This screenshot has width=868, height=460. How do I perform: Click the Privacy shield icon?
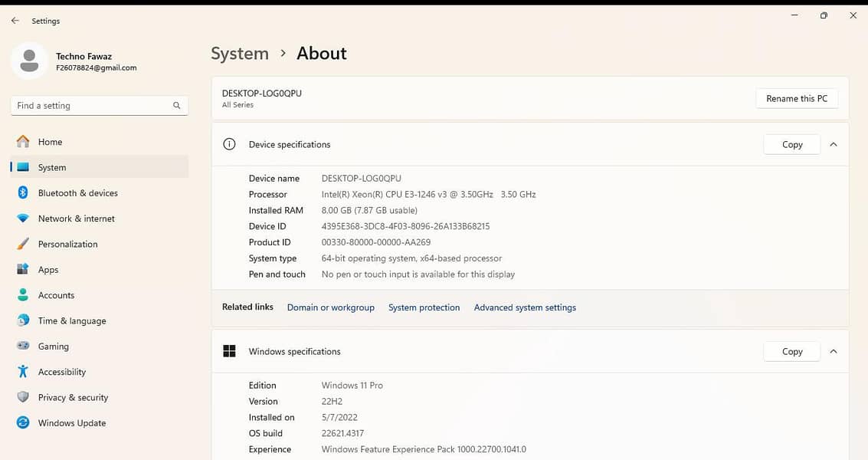click(23, 396)
